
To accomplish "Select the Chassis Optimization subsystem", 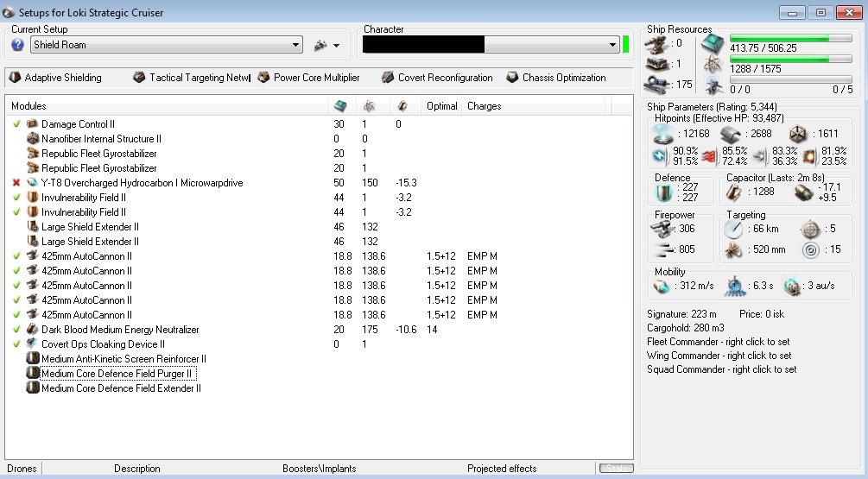I will 556,78.
